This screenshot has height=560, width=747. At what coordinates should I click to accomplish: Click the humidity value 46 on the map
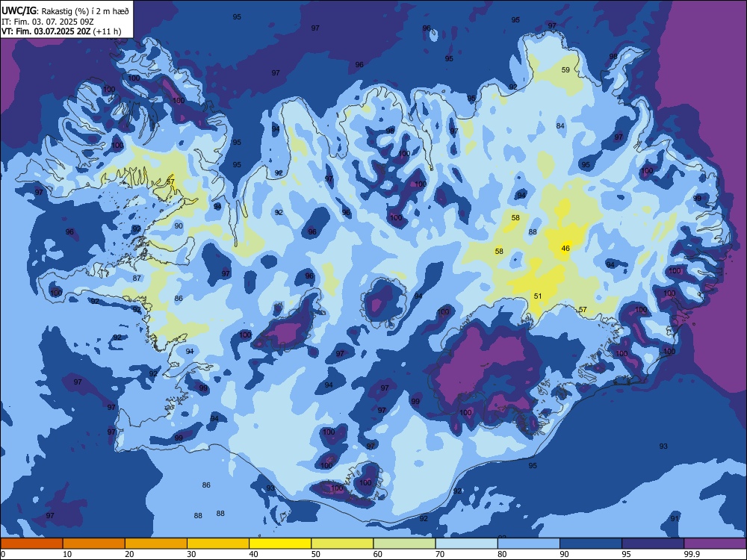565,248
